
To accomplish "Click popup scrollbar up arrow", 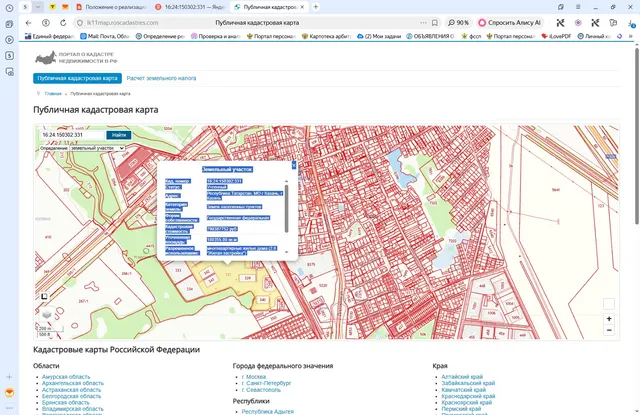I will pyautogui.click(x=286, y=181).
